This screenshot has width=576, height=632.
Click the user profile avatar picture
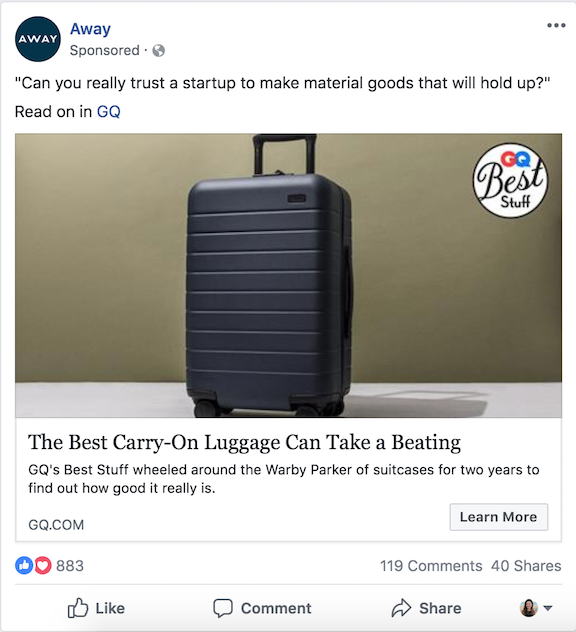click(528, 608)
